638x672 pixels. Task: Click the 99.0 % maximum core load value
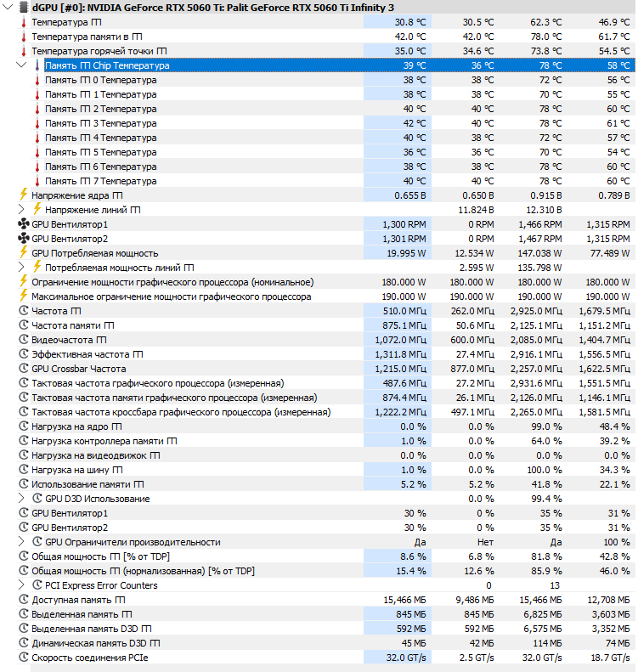tap(545, 426)
